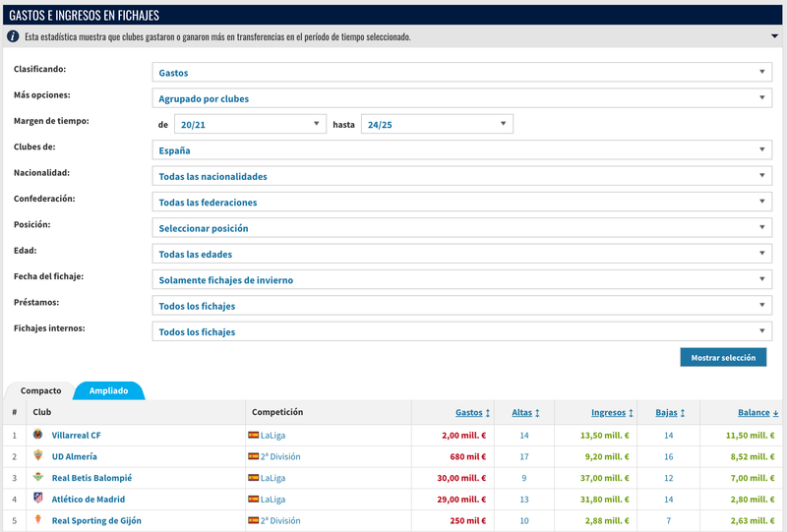Viewport: 787px width, 532px height.
Task: Click the Spain flag next to Villarreal's LaLiga
Action: [x=254, y=435]
